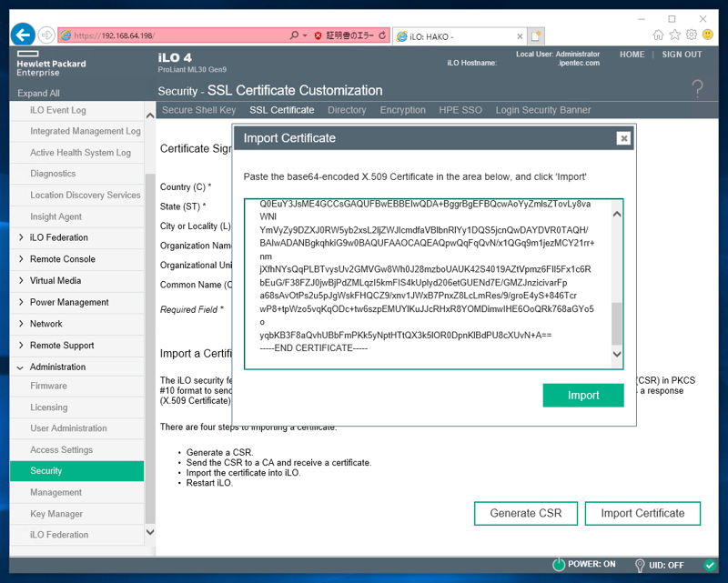The image size is (728, 583).
Task: Click Expand All in the sidebar
Action: tap(38, 93)
